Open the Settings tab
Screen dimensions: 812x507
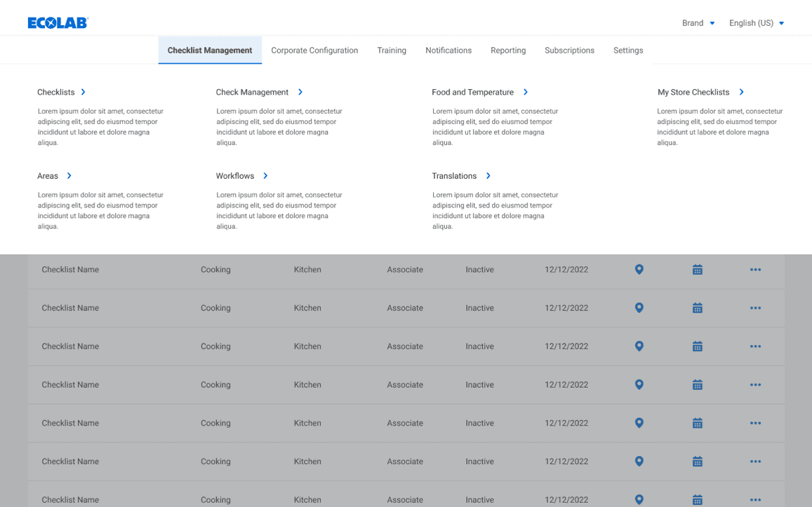pos(628,50)
